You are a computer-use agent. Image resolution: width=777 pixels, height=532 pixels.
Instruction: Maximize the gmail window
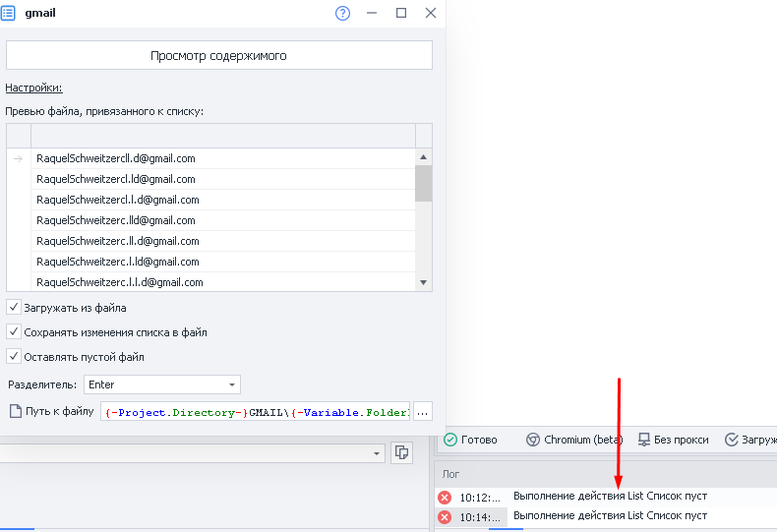pos(401,13)
